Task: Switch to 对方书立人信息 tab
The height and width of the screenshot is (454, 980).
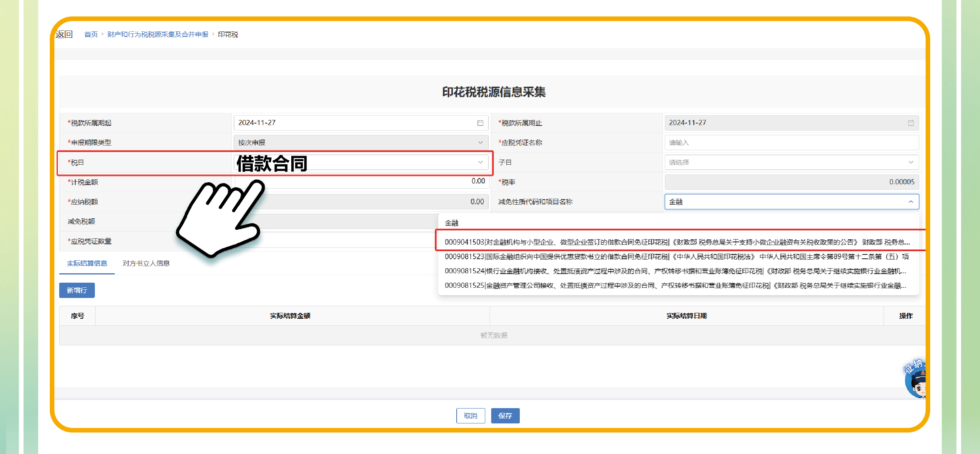Action: tap(146, 263)
